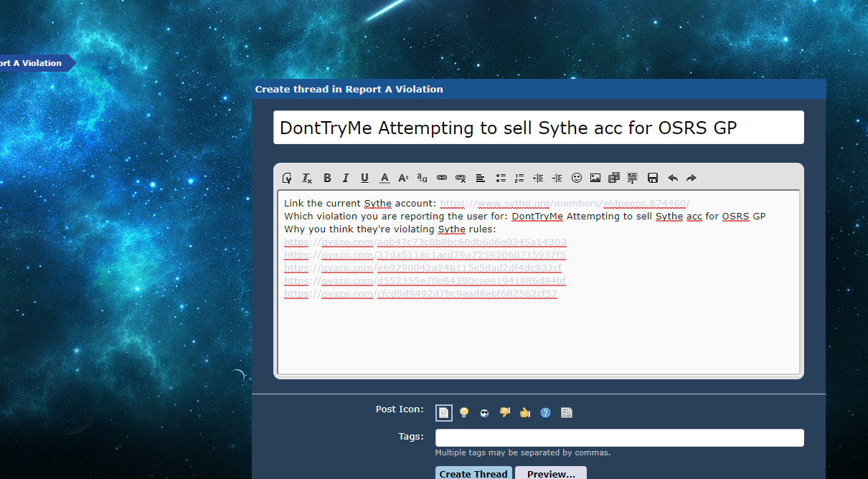868x479 pixels.
Task: Click the sythe.org members oldpeeps link
Action: pos(565,204)
